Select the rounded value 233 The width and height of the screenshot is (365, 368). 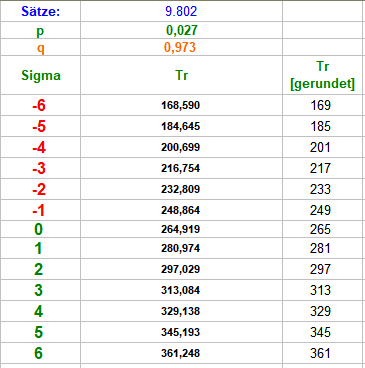coord(322,189)
